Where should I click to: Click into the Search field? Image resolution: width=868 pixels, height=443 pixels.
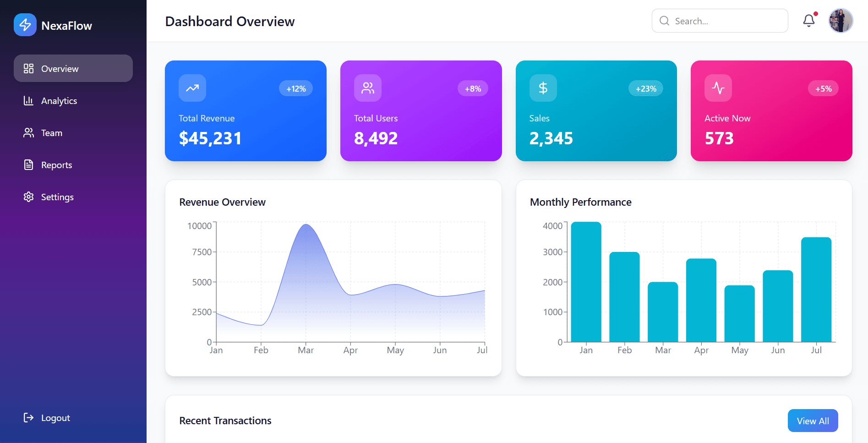pyautogui.click(x=720, y=21)
